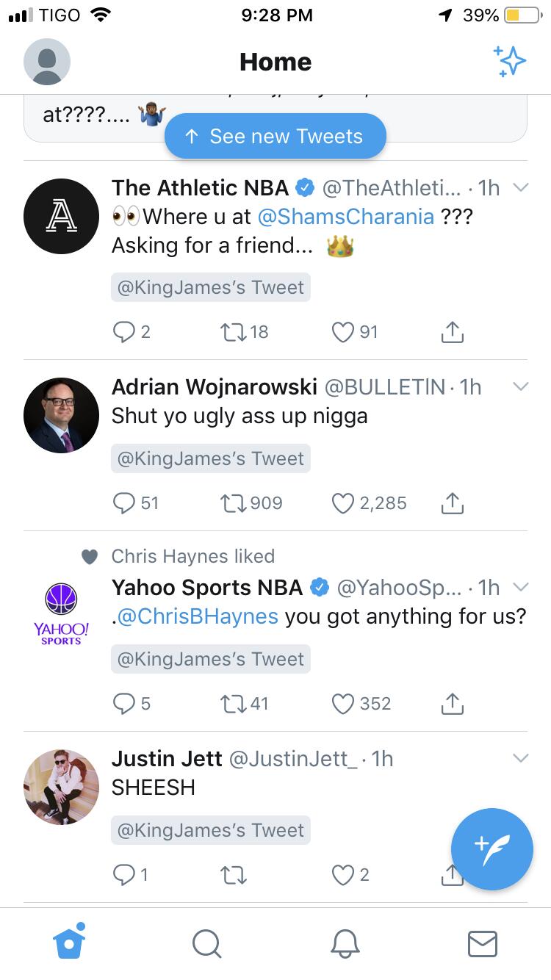Open chevron menu on Justin Jett tweet
Image resolution: width=551 pixels, height=980 pixels.
coord(520,758)
